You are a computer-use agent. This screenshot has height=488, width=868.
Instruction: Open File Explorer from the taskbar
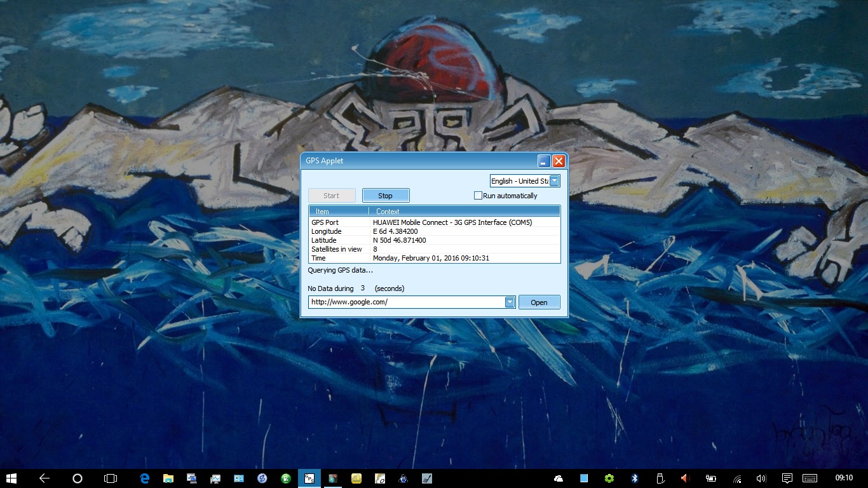tap(168, 478)
